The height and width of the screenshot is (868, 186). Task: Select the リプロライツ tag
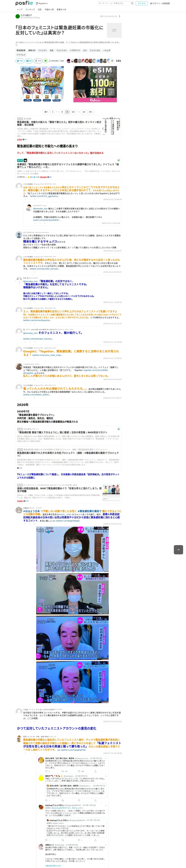75,50
